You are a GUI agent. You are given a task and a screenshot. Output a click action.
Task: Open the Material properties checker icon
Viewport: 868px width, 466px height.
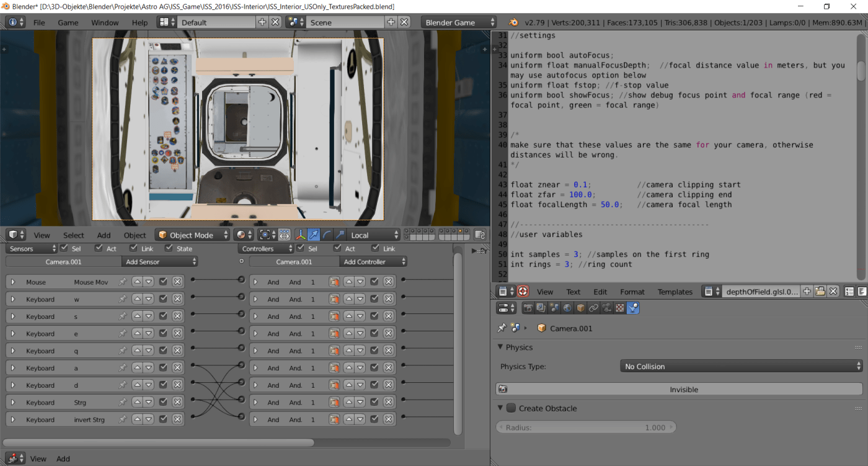pos(619,308)
